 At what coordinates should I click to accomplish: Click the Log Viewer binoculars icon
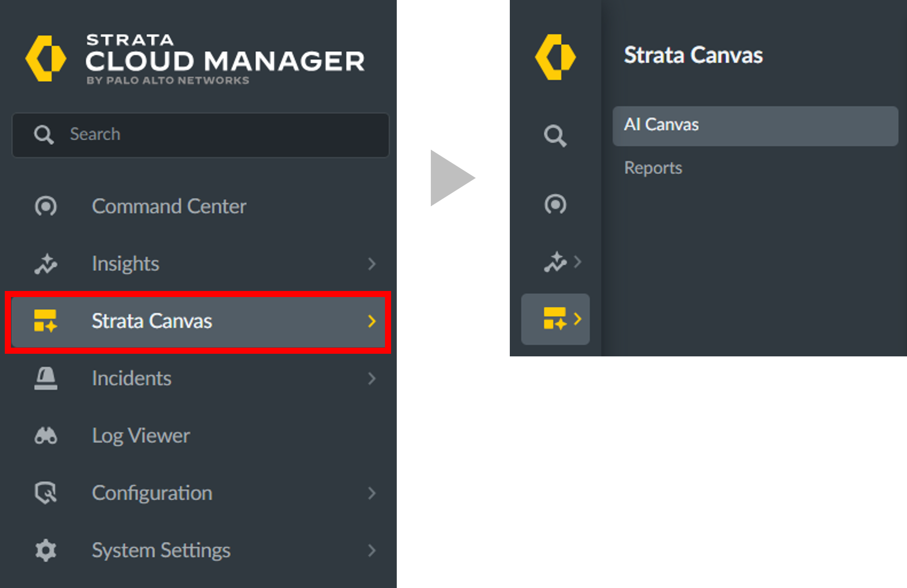[46, 436]
